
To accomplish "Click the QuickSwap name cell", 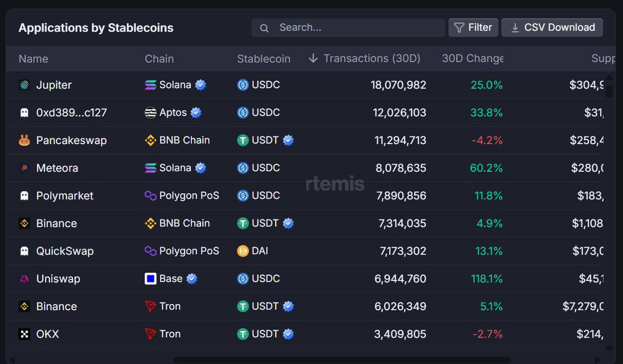I will coord(65,251).
